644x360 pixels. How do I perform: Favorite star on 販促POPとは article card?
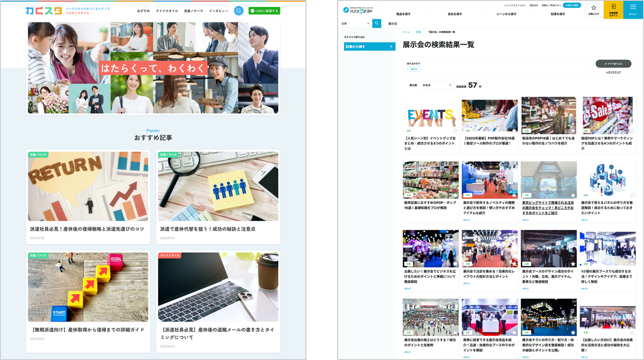click(x=632, y=131)
